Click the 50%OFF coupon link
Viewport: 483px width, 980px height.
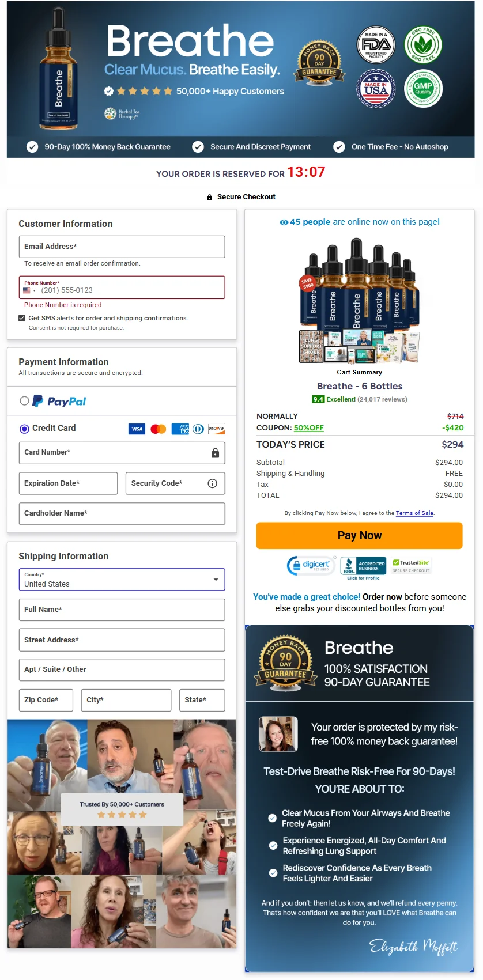[309, 428]
